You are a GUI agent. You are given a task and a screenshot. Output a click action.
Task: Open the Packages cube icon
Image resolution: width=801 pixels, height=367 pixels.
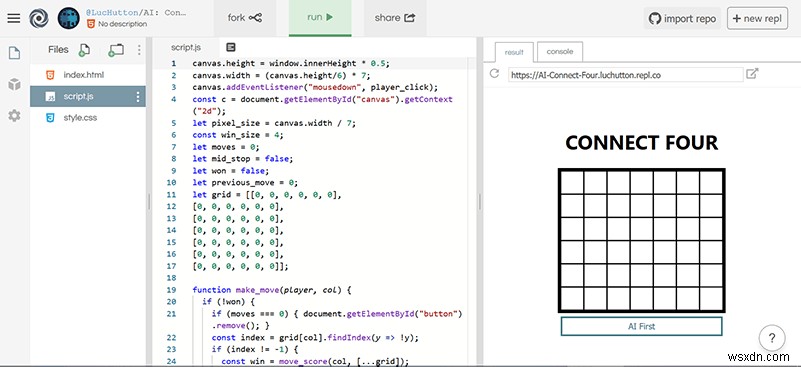[14, 84]
